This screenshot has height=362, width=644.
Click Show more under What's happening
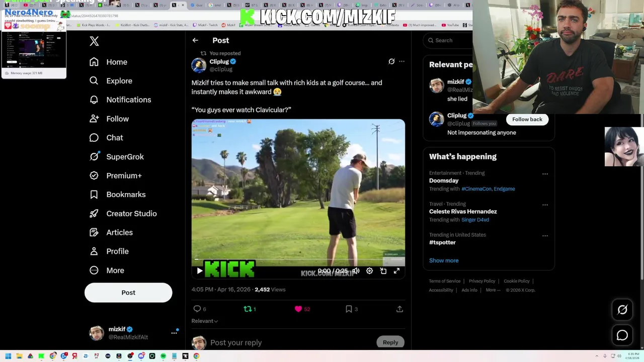coord(444,260)
